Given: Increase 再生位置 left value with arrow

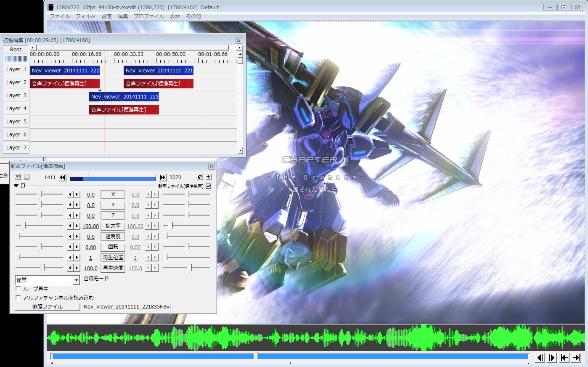Looking at the screenshot, I should click(77, 258).
